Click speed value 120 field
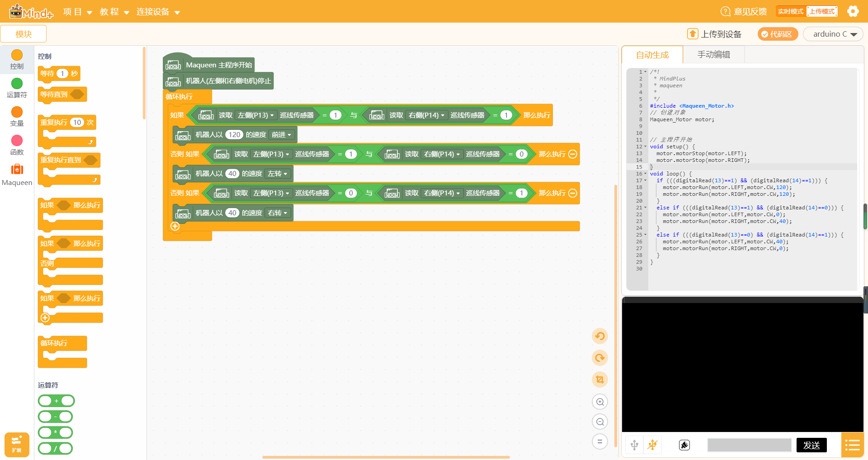 click(x=234, y=135)
